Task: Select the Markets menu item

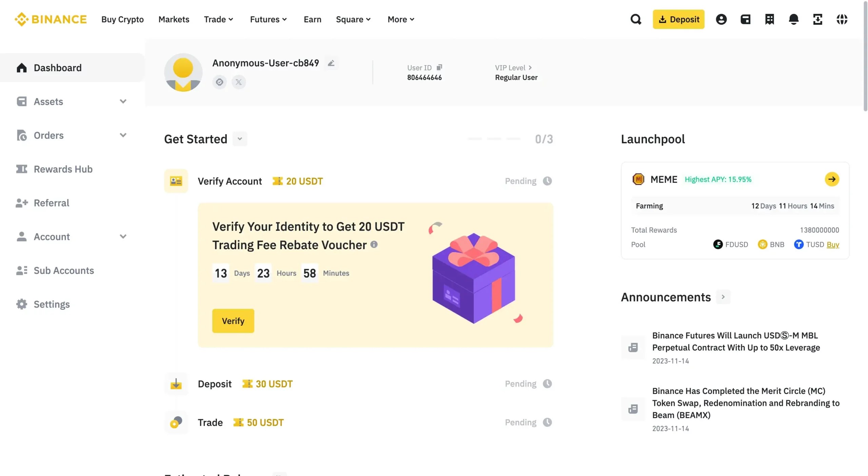Action: 174,19
